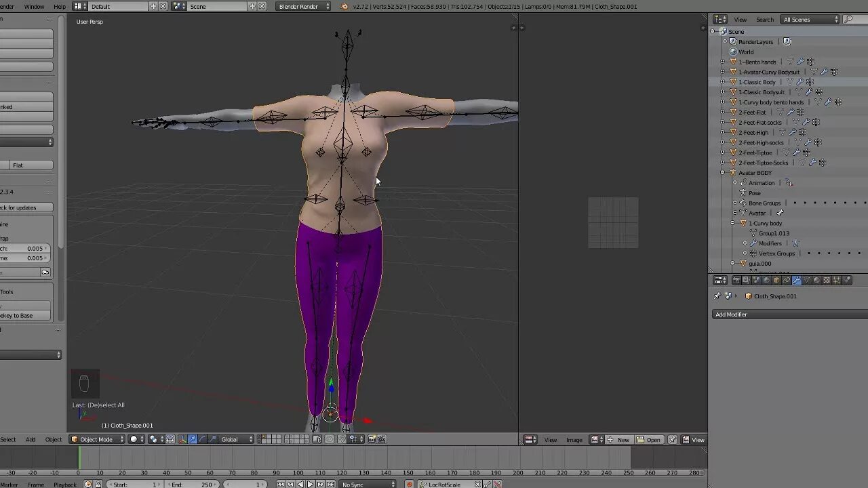
Task: Click the jump to start frame button
Action: 281,485
